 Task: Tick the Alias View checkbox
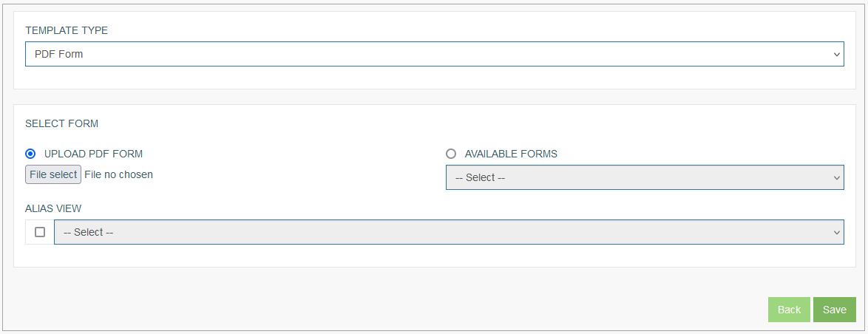click(40, 232)
